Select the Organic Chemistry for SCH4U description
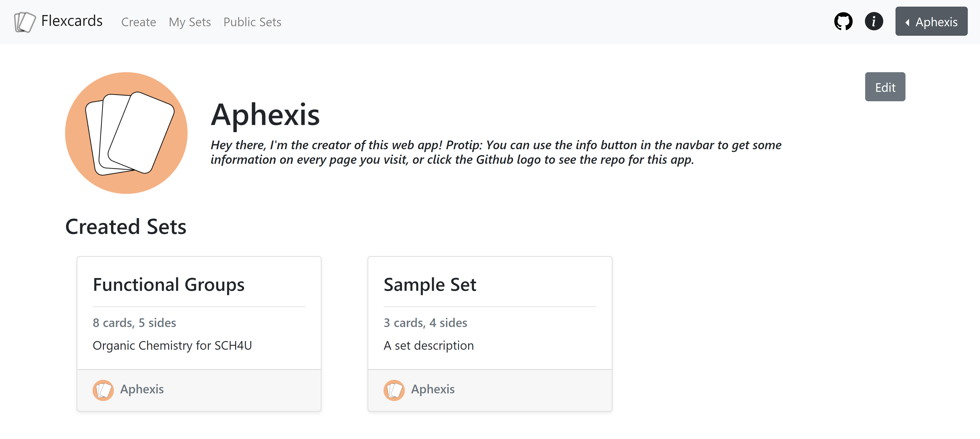The image size is (980, 439). click(172, 345)
